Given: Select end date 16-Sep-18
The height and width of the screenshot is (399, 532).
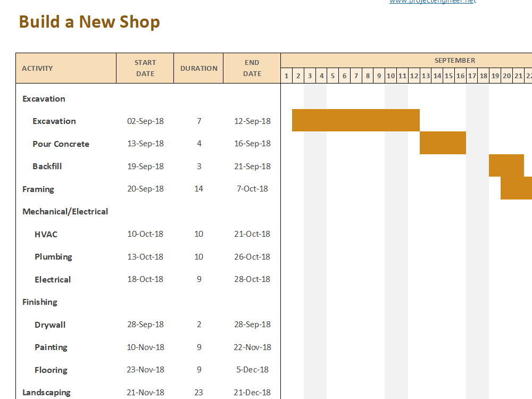Looking at the screenshot, I should (x=252, y=144).
